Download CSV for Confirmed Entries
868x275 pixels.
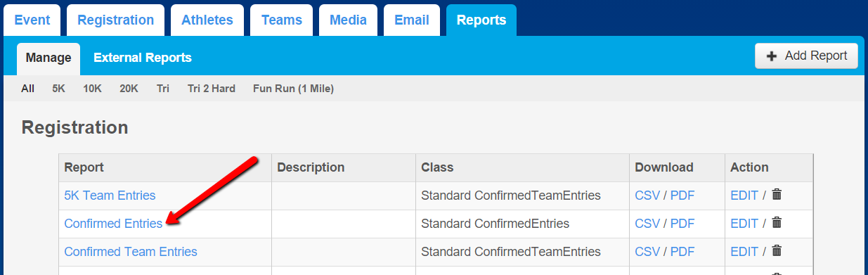pyautogui.click(x=647, y=224)
